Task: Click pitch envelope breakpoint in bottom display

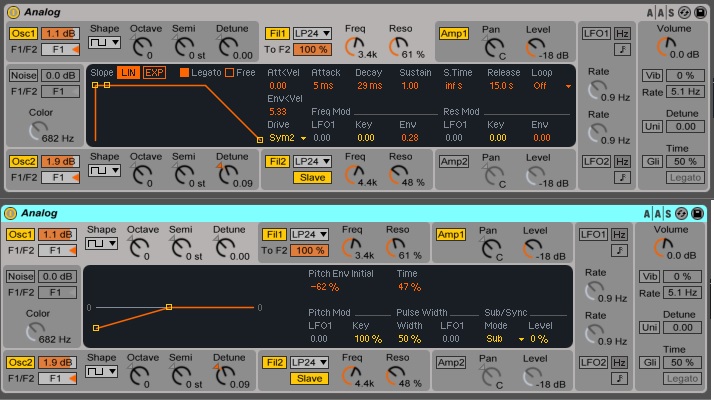Action: click(169, 307)
